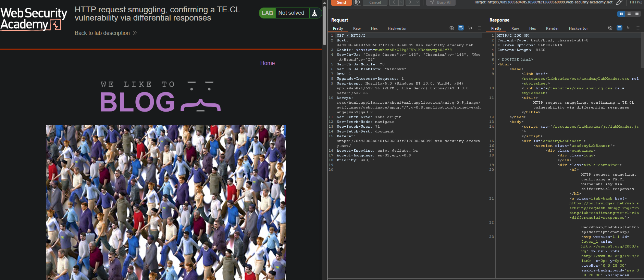Toggle hidden characters eye icon in Request panel
This screenshot has width=644, height=280.
click(x=451, y=28)
